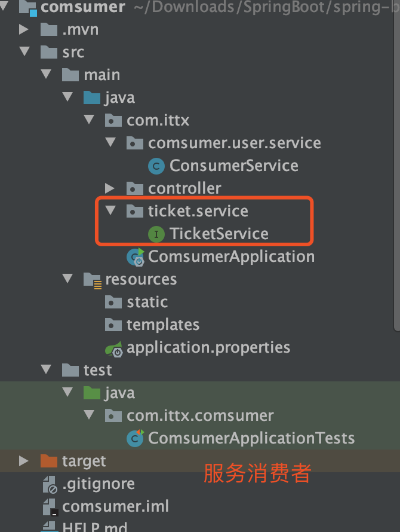This screenshot has height=532, width=400.
Task: Click the src folder icon
Action: point(49,52)
